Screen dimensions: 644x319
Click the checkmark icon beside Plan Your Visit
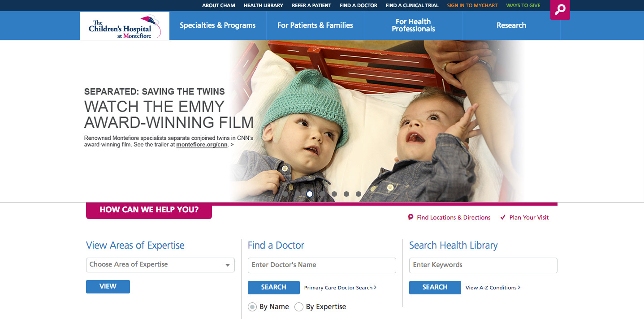(503, 217)
